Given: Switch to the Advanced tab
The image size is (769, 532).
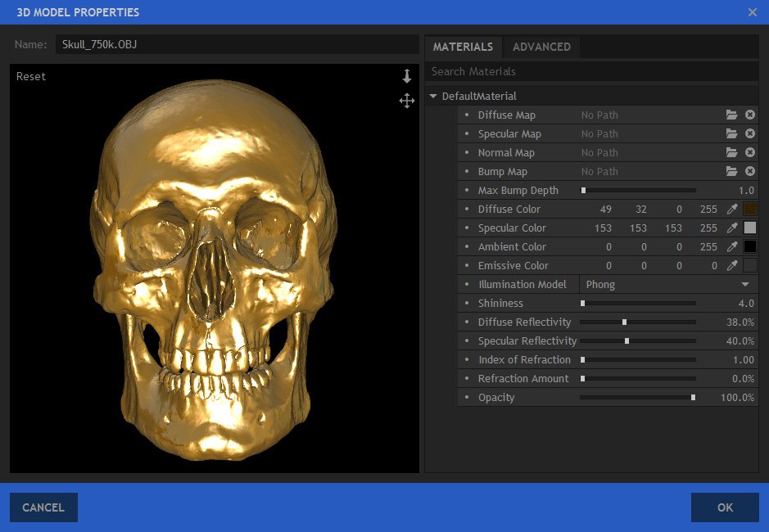Looking at the screenshot, I should pos(541,47).
